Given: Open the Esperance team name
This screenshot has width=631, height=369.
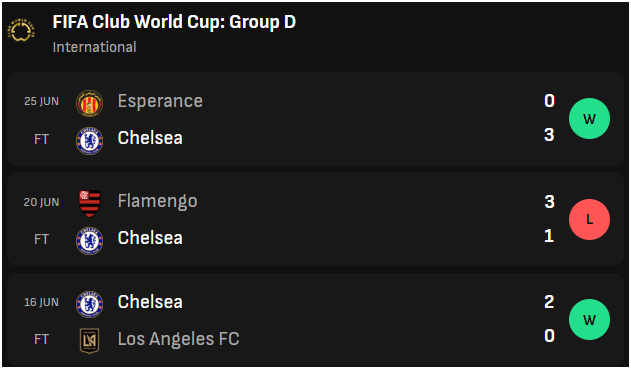Looking at the screenshot, I should tap(160, 101).
